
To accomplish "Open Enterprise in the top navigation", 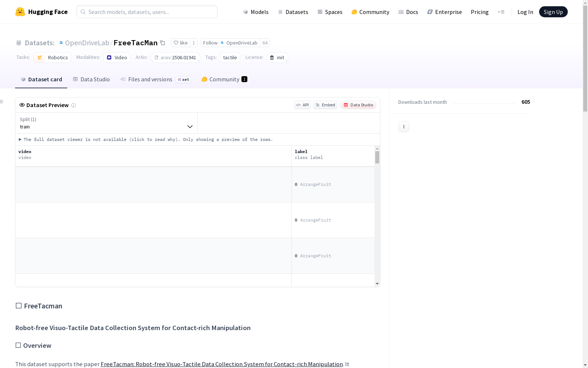I will 445,12.
